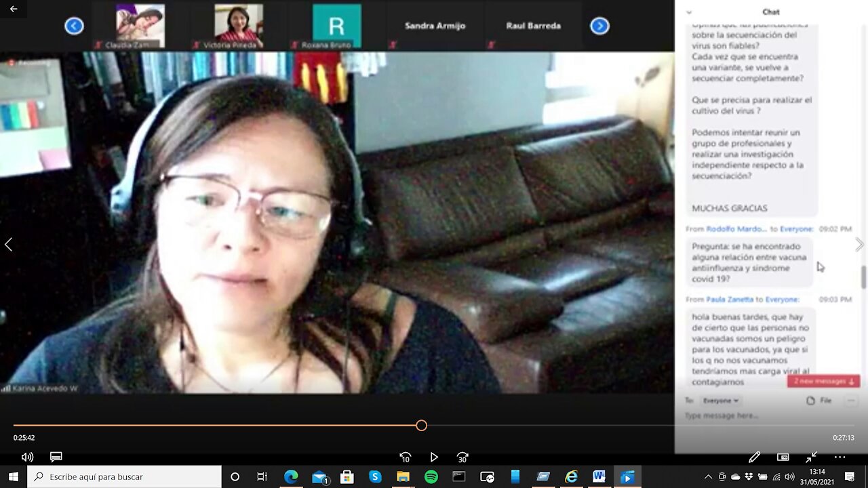Open Cortana from the taskbar
Viewport: 868px width, 488px height.
click(235, 476)
